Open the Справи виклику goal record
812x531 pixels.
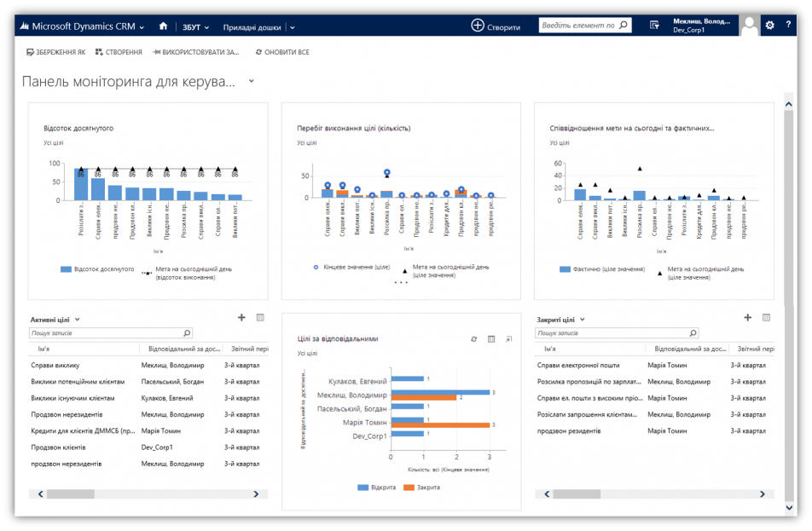coord(54,365)
